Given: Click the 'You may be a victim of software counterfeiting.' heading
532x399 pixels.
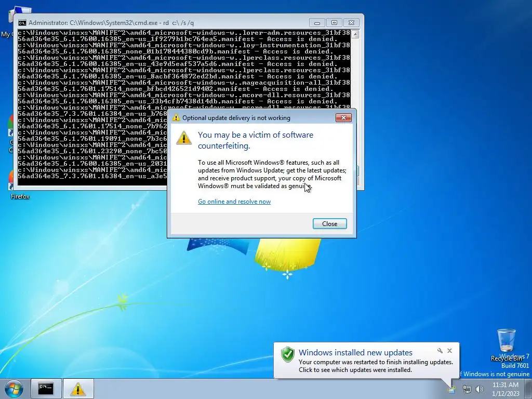Looking at the screenshot, I should [256, 140].
